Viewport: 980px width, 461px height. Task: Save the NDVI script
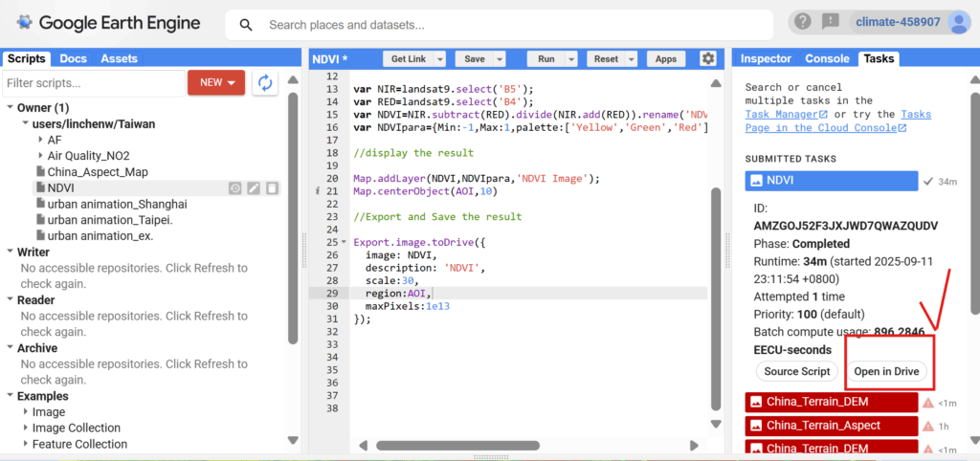point(475,59)
